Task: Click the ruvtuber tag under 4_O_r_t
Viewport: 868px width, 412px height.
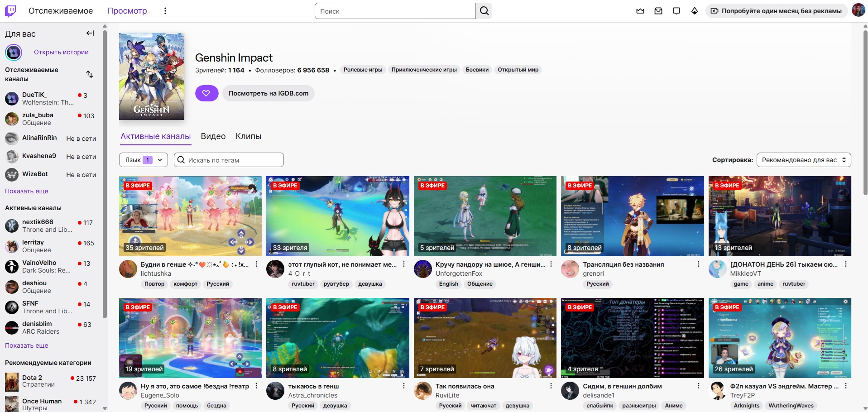Action: (303, 284)
